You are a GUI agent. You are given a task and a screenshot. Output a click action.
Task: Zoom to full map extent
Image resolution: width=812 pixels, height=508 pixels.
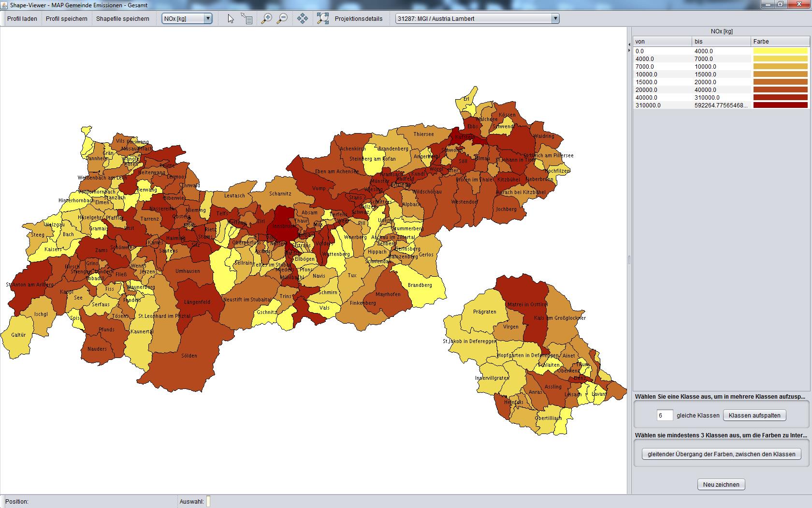point(322,19)
